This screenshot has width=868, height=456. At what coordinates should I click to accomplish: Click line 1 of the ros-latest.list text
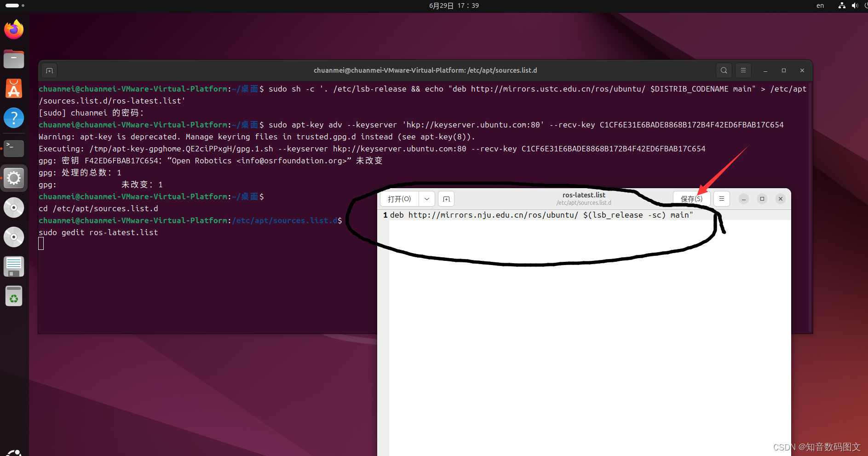538,215
